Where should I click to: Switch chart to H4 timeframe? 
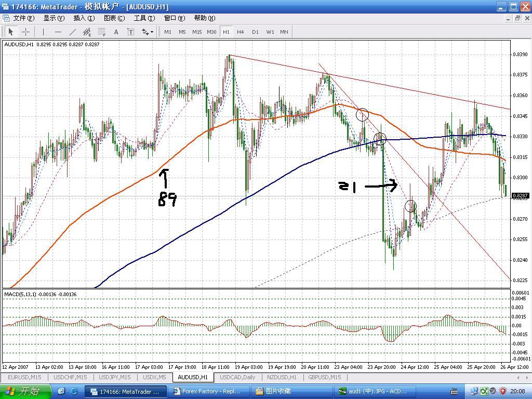click(240, 32)
